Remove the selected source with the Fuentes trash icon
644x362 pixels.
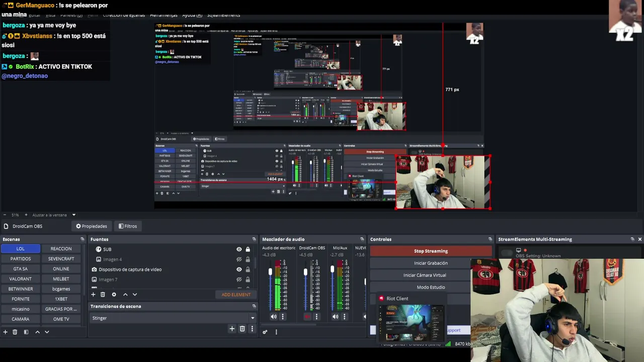click(x=103, y=295)
